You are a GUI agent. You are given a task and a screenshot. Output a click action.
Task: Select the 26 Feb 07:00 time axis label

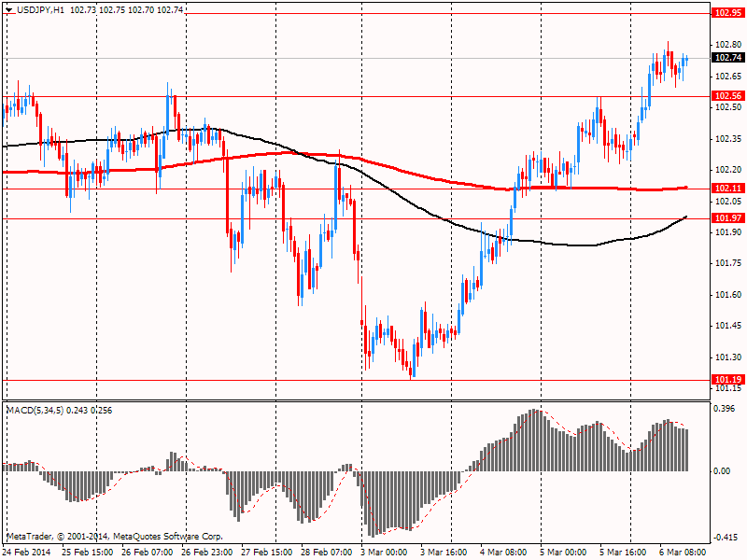click(148, 552)
